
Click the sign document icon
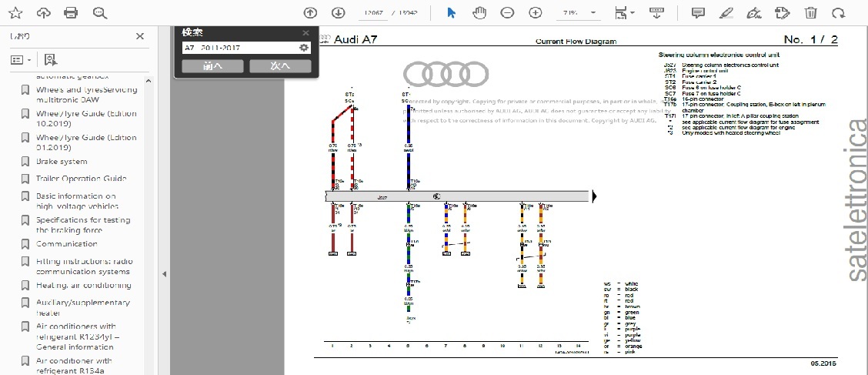753,13
